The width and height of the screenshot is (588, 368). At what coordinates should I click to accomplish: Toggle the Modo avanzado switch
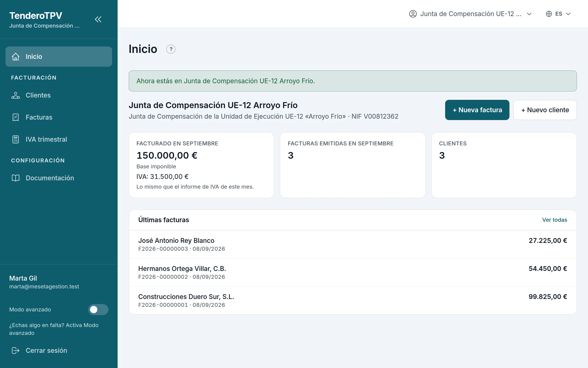pos(98,310)
